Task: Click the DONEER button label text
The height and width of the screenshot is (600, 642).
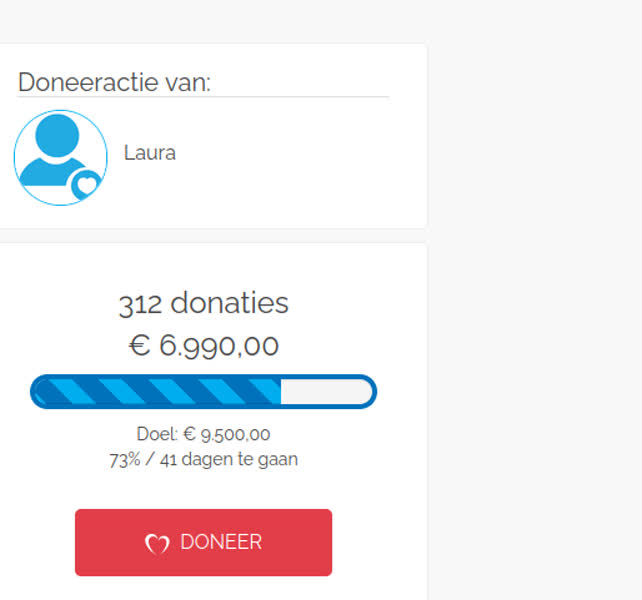Action: coord(221,542)
